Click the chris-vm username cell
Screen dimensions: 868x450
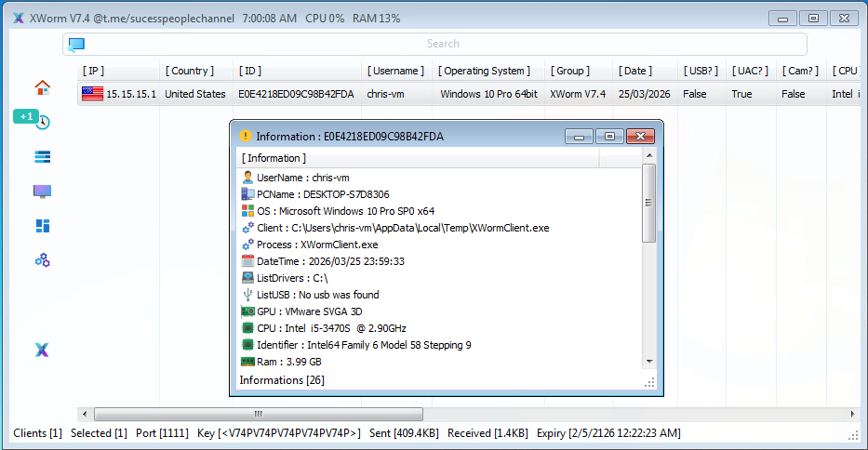pyautogui.click(x=385, y=94)
